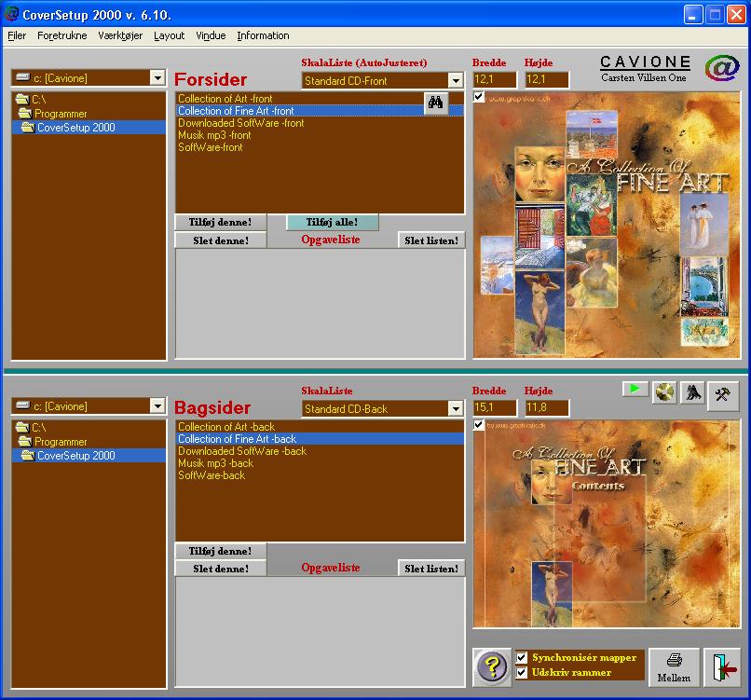The width and height of the screenshot is (751, 700).
Task: Click the Mellem printer icon button
Action: point(674,667)
